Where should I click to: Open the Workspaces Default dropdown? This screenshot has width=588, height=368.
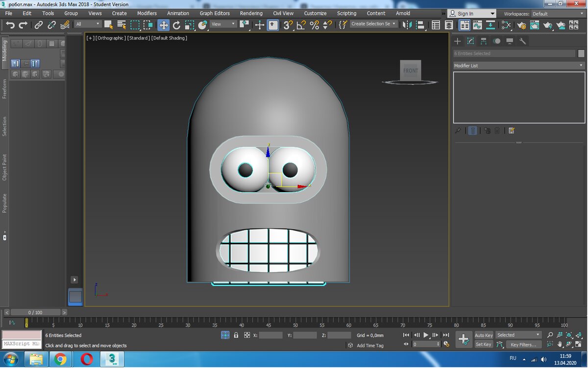(557, 14)
